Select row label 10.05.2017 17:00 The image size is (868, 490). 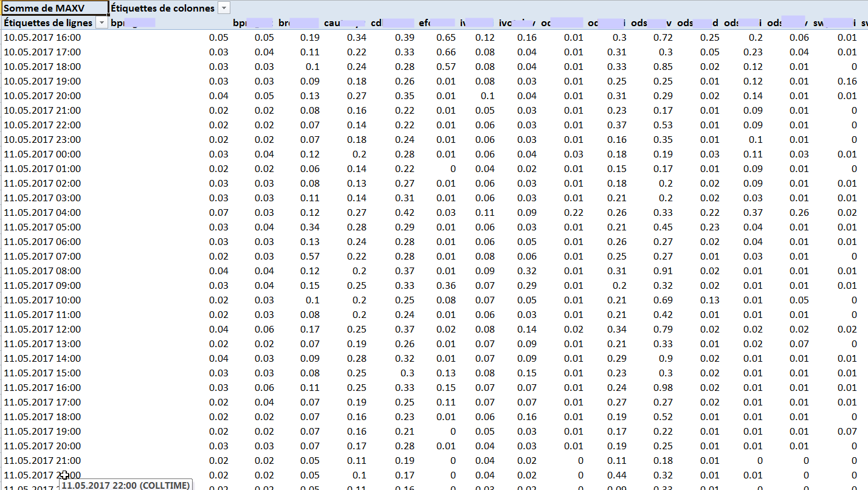point(43,52)
